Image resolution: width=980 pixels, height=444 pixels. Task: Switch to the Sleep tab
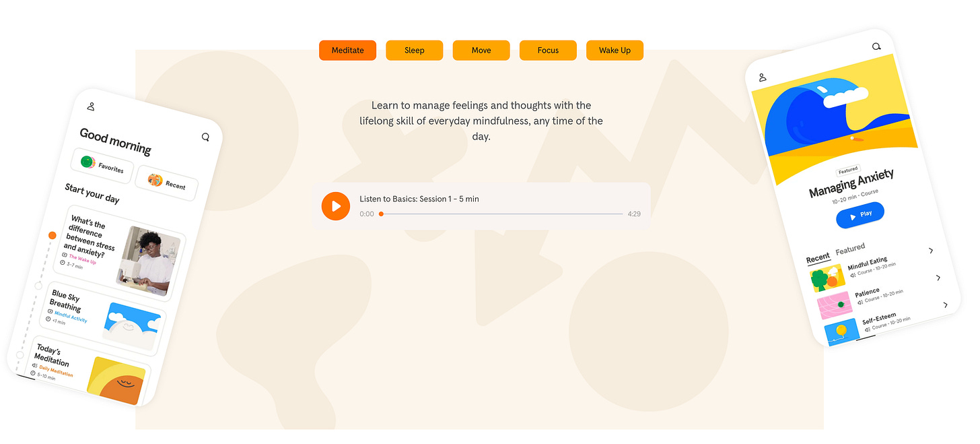[x=415, y=51]
